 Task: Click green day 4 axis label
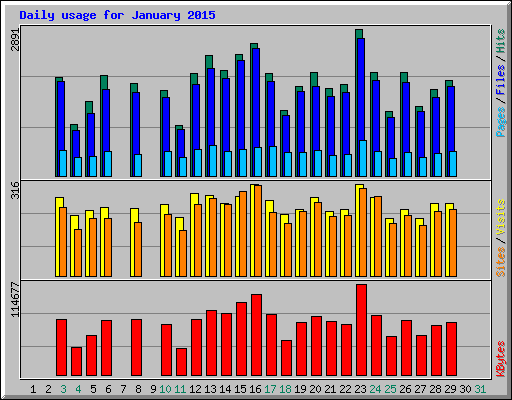tap(78, 389)
